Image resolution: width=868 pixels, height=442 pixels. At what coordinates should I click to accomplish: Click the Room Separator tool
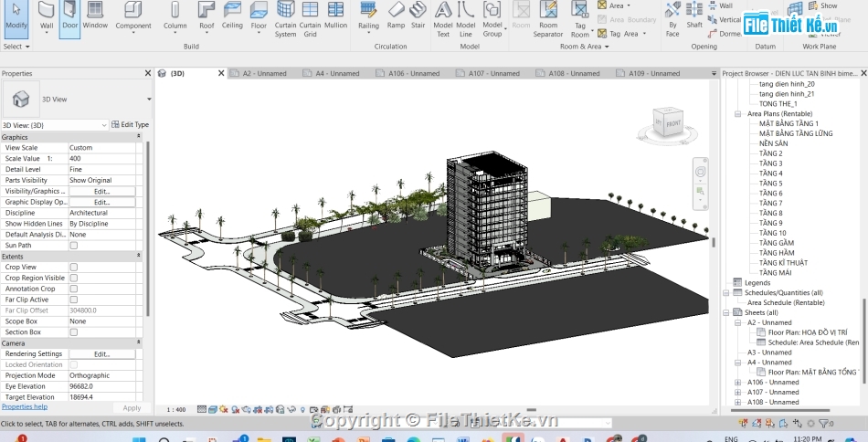[x=548, y=19]
